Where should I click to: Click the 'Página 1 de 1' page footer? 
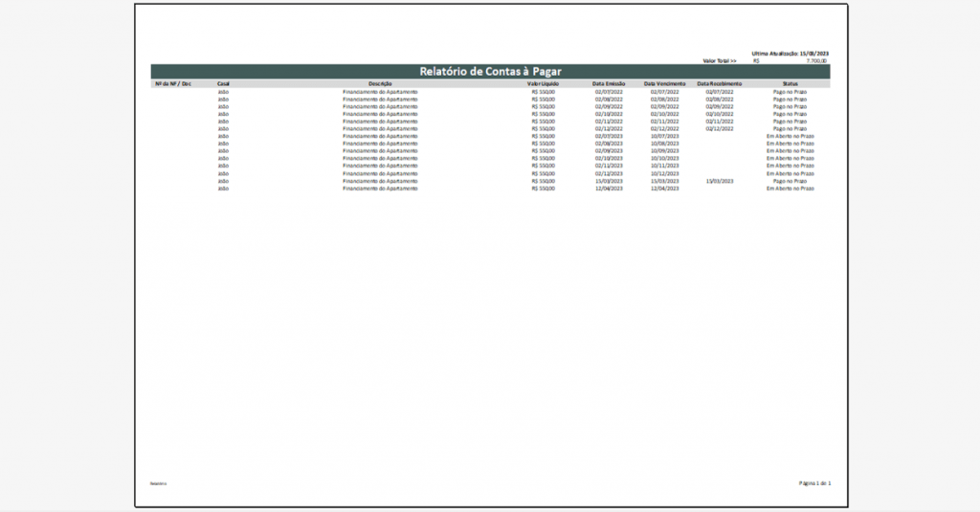click(814, 483)
